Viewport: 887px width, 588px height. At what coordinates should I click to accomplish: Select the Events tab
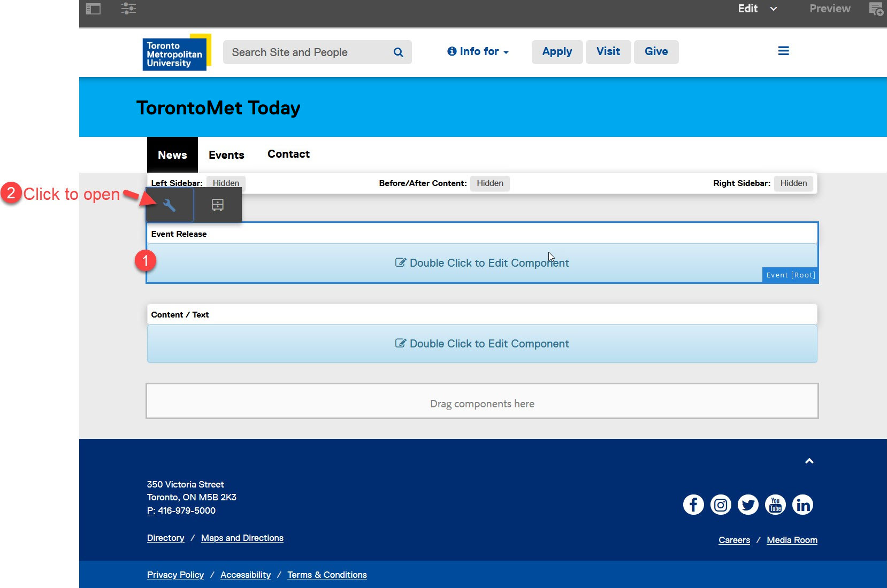click(226, 155)
